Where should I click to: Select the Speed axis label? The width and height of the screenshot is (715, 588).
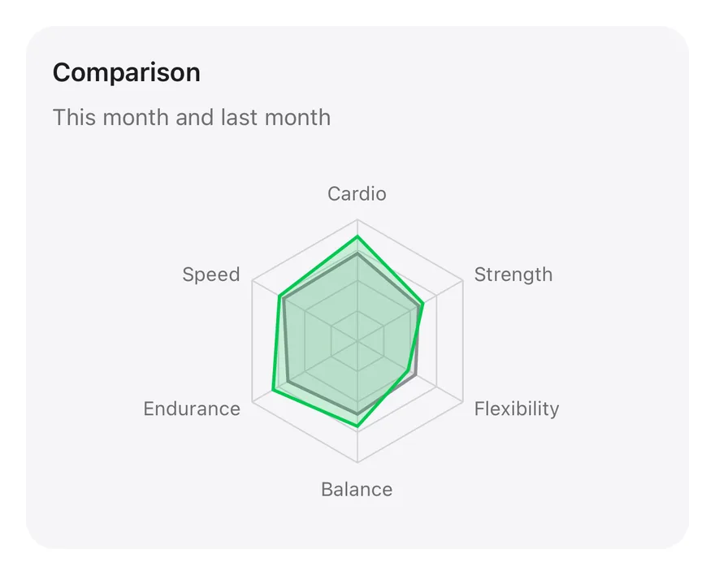coord(210,275)
